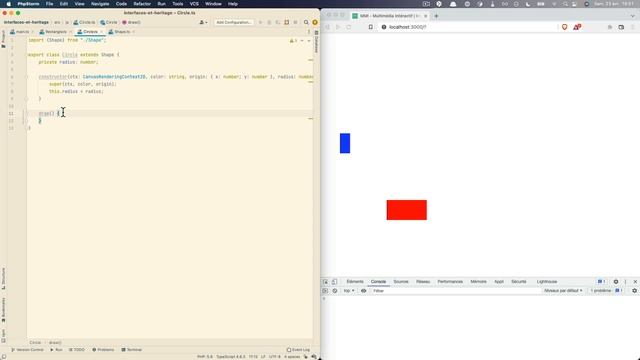Open the Bookmarks tool window stripe
This screenshot has height=360, width=640.
[x=3, y=310]
